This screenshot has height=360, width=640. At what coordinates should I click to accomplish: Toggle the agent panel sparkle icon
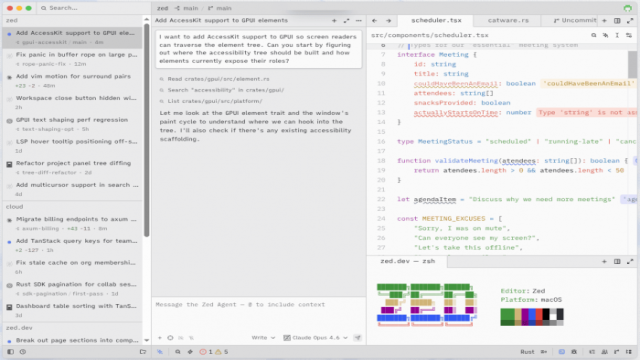point(160,351)
